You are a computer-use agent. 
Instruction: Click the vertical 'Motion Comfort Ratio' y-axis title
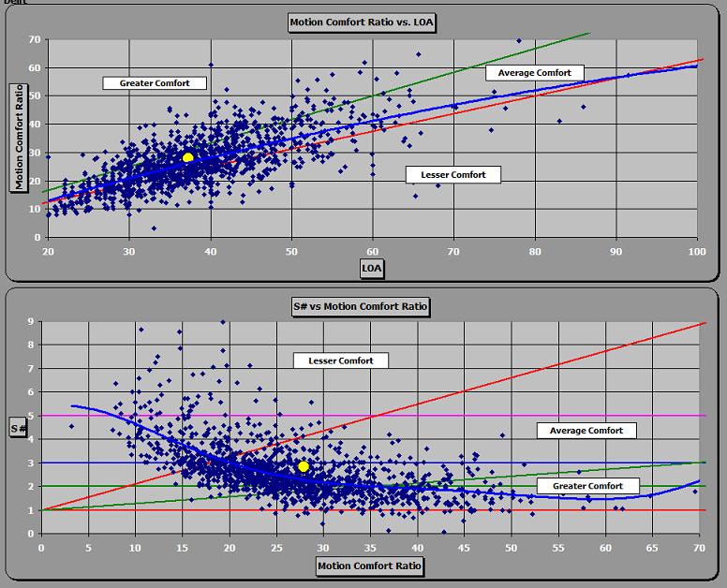click(19, 137)
